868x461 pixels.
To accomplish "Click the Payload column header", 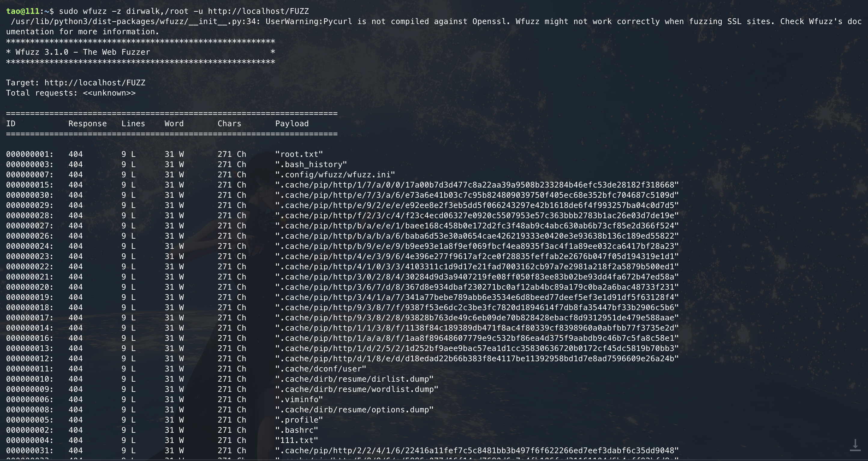I will point(292,123).
